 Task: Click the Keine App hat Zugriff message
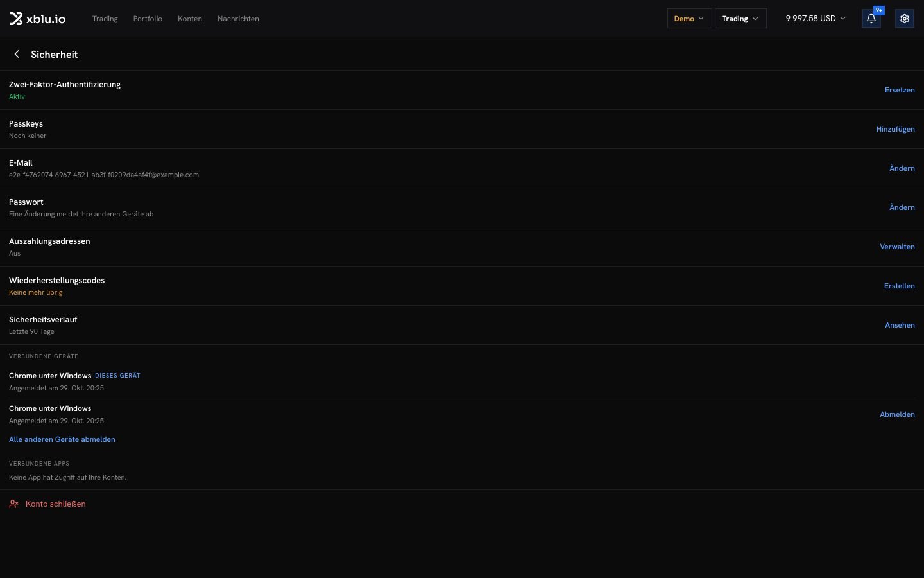click(x=67, y=477)
